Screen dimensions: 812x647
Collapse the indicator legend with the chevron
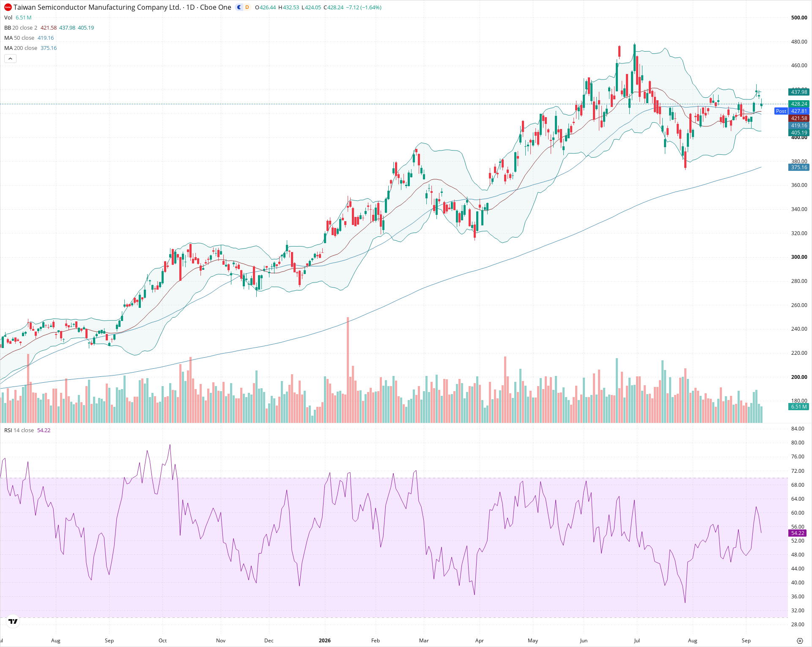[x=10, y=58]
